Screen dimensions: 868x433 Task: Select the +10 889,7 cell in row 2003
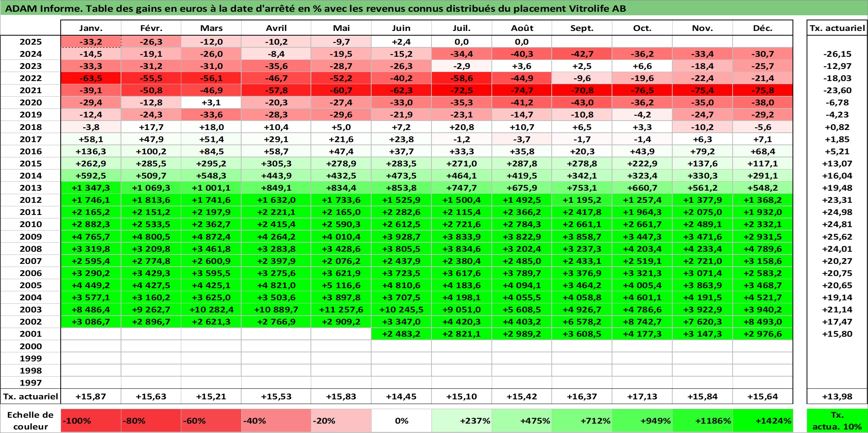(x=276, y=310)
